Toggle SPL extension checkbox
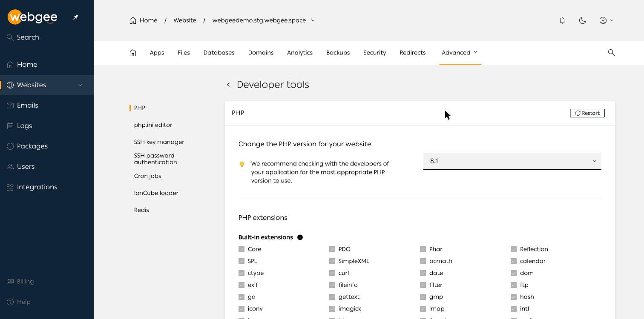 coord(241,261)
